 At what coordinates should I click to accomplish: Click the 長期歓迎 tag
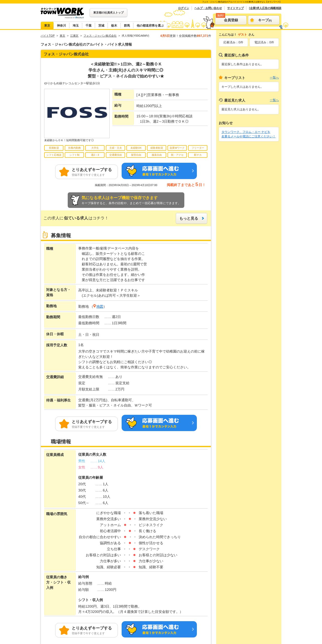54,148
